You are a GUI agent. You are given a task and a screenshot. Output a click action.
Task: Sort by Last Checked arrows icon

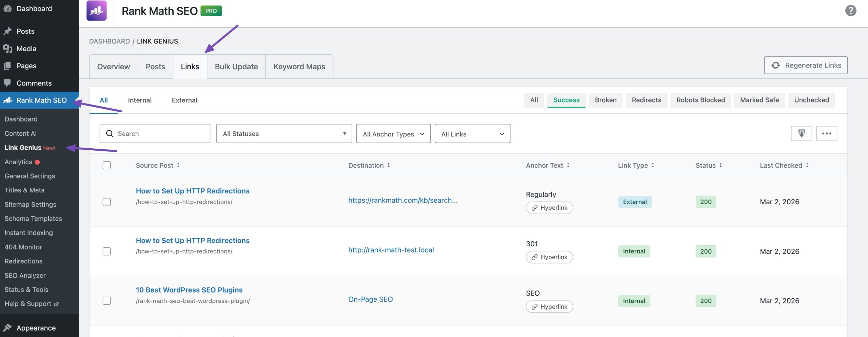tap(807, 165)
